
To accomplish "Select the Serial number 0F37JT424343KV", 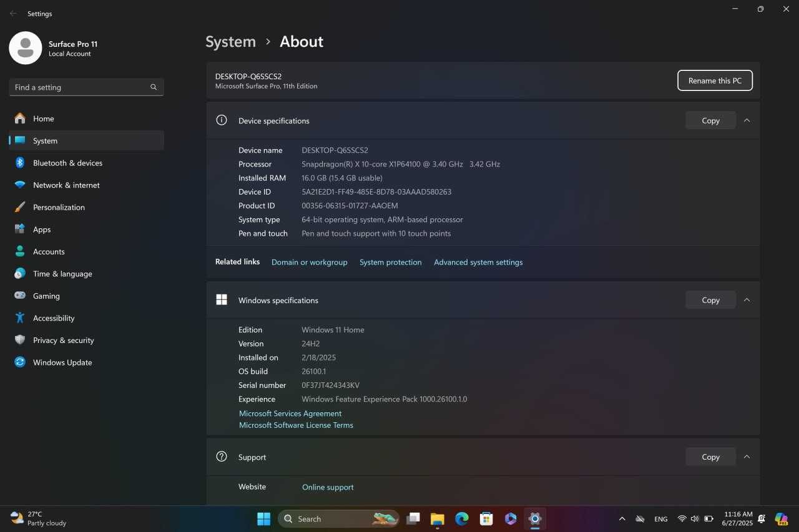I will click(330, 385).
